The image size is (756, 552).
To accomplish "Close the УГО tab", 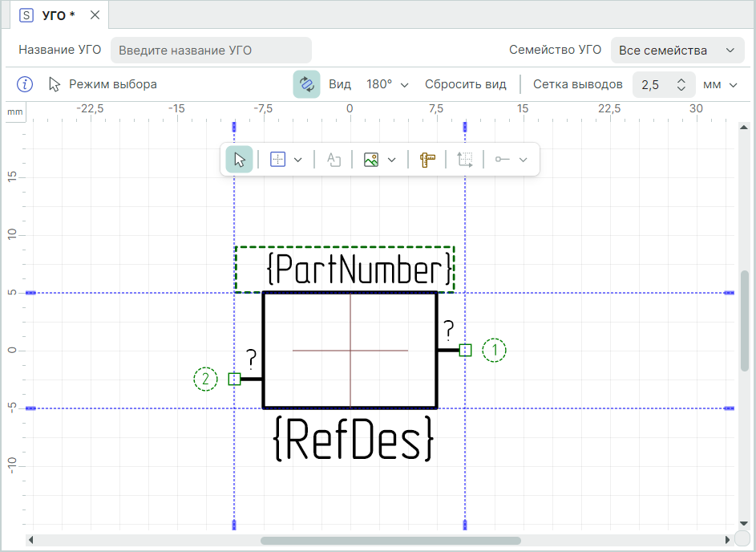I will pos(95,15).
